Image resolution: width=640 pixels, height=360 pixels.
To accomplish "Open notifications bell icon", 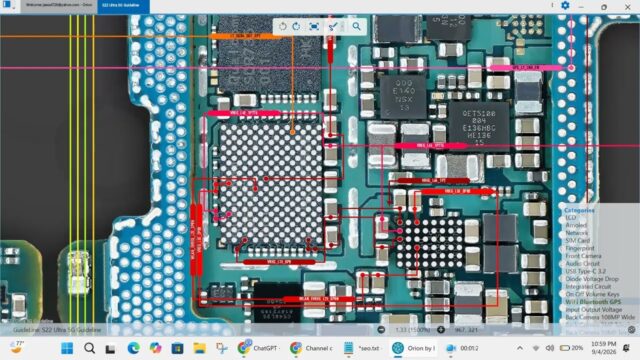I will (627, 348).
